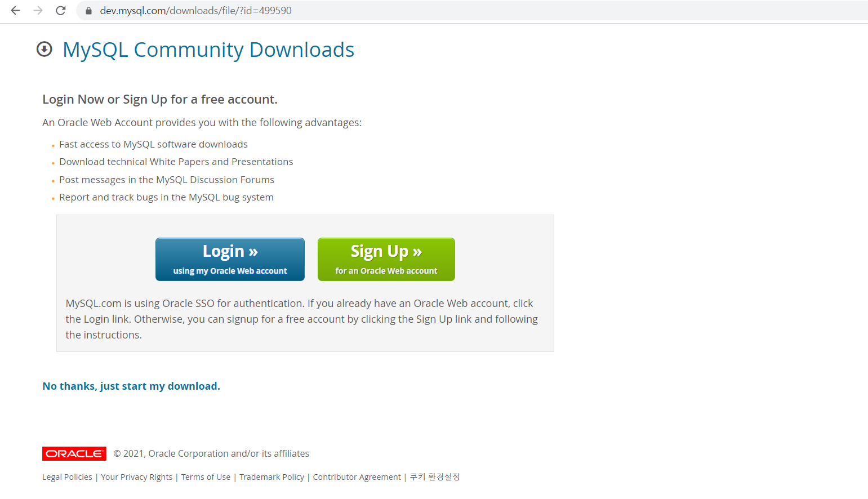Image resolution: width=868 pixels, height=499 pixels.
Task: Open Trademark Policy footer link
Action: click(271, 477)
